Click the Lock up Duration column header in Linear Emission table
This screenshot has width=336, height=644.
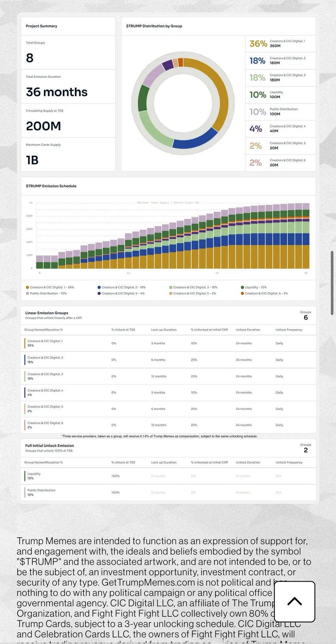click(164, 330)
